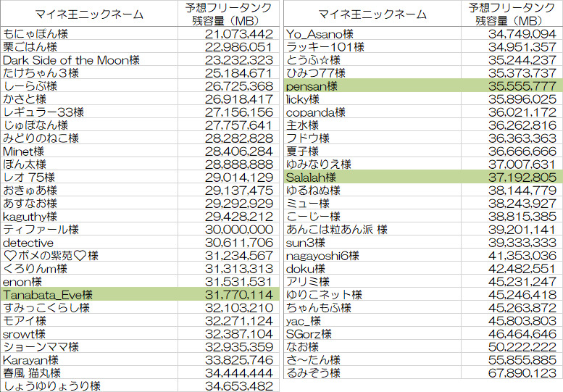563x392 pixels.
Task: Select the cell とうふ☆様
Action: pyautogui.click(x=372, y=59)
